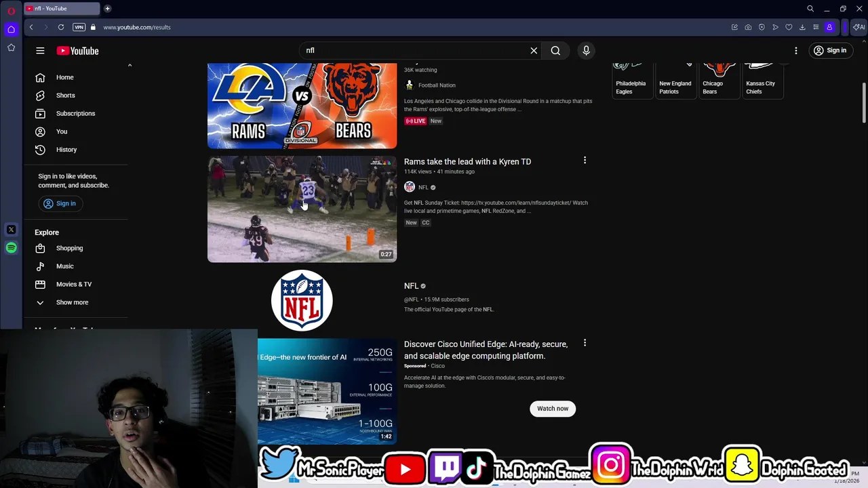Open the downloads icon in the toolbar
The width and height of the screenshot is (868, 488).
802,27
